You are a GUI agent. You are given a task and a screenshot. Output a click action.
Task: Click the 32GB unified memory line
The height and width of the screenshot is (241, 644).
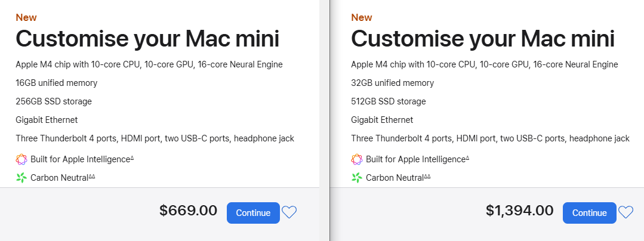(392, 83)
